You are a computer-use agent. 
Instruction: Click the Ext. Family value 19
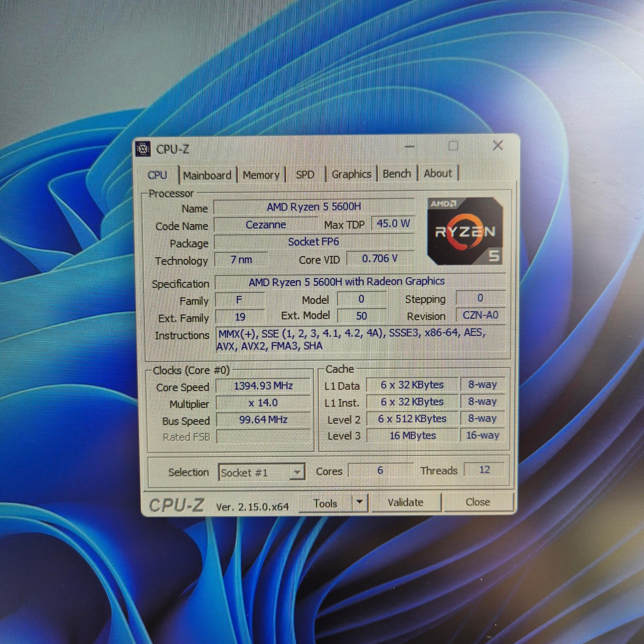(240, 317)
